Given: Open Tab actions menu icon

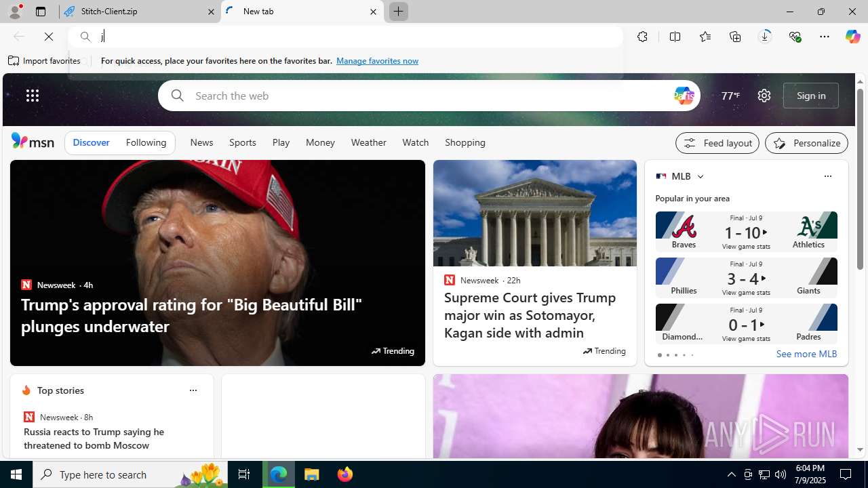Looking at the screenshot, I should (41, 12).
